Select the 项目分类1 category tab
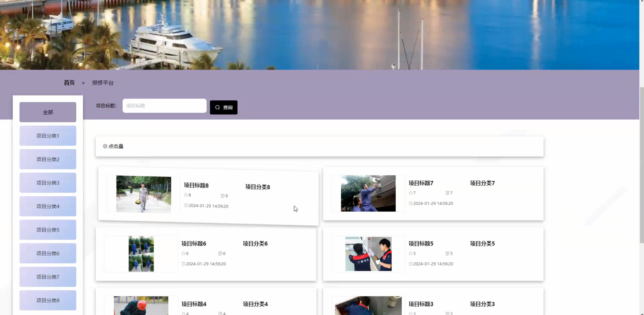This screenshot has width=644, height=315. [48, 136]
